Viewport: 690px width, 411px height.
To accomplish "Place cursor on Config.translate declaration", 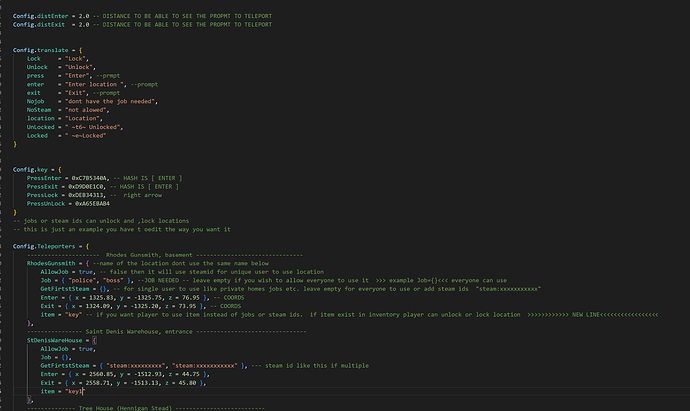I will pos(48,49).
